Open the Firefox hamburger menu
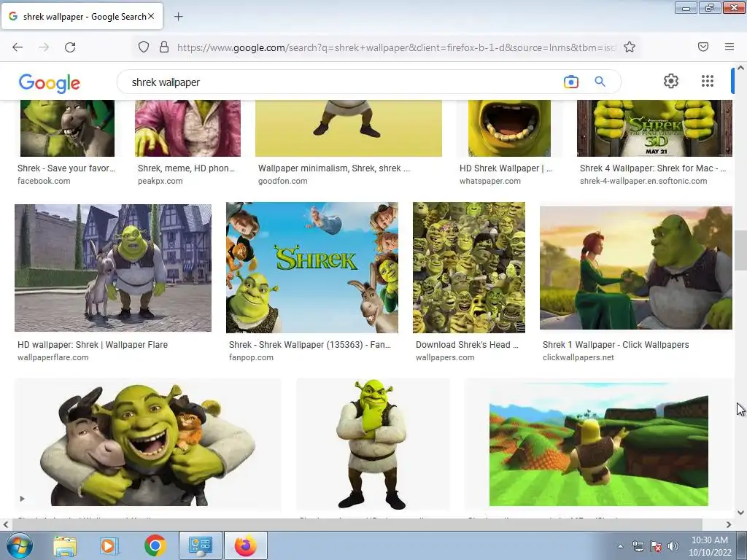Viewport: 747px width, 560px height. 729,47
